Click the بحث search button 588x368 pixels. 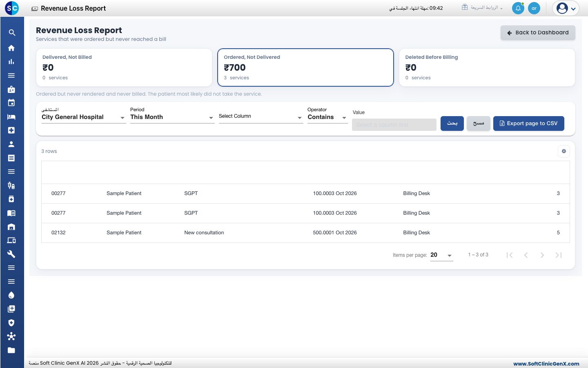452,123
